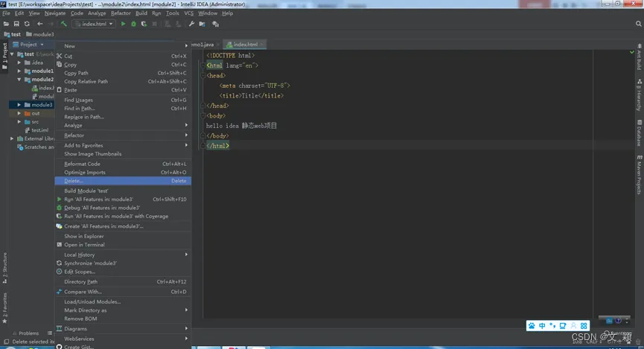Expand the module1 folder in tree
The width and height of the screenshot is (644, 349).
[19, 71]
